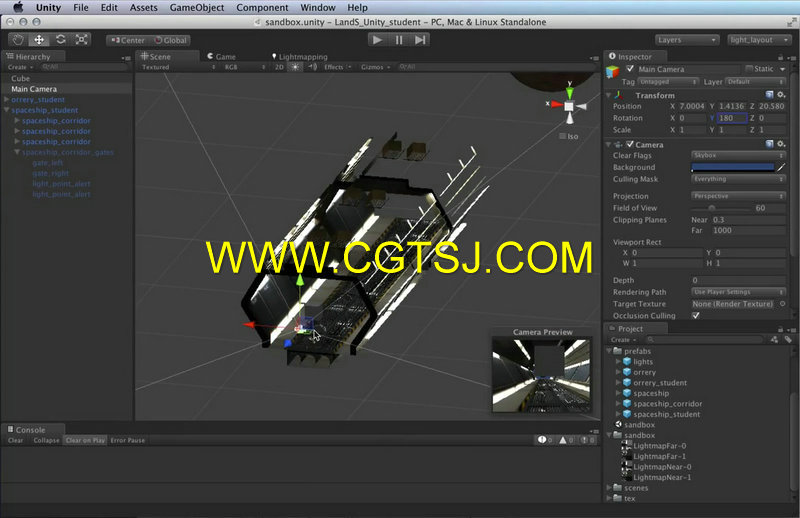Toggle 2D view mode in Scene
The image size is (800, 518).
pos(280,67)
